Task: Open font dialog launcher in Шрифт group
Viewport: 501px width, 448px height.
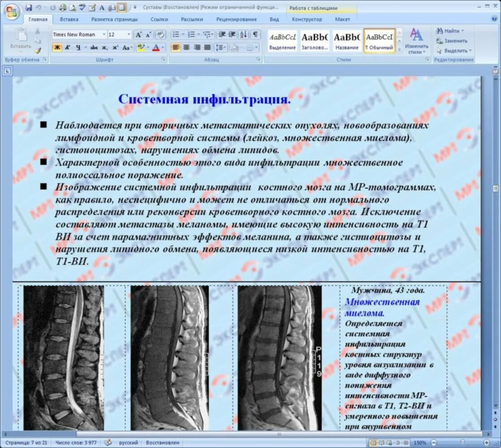Action: pos(163,60)
